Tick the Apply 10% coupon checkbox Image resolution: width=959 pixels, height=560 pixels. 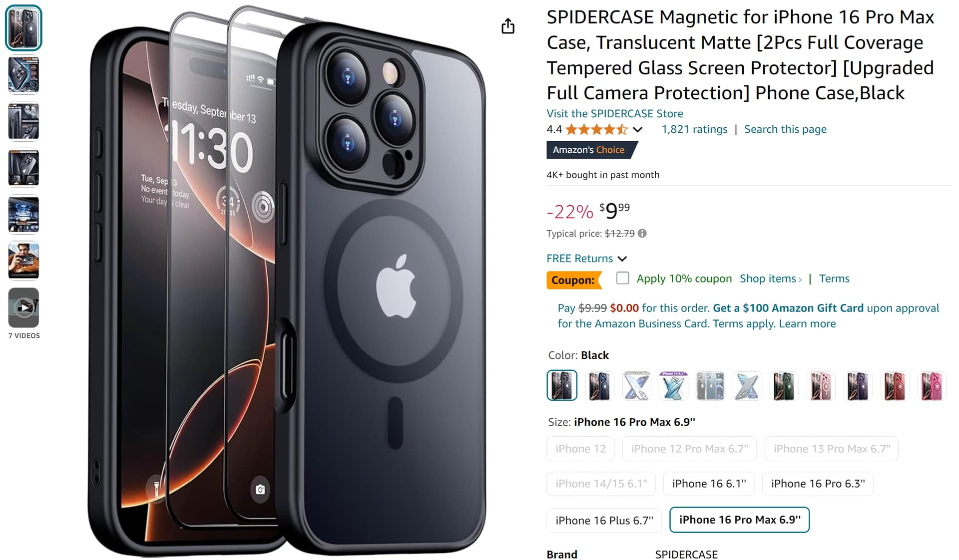622,278
